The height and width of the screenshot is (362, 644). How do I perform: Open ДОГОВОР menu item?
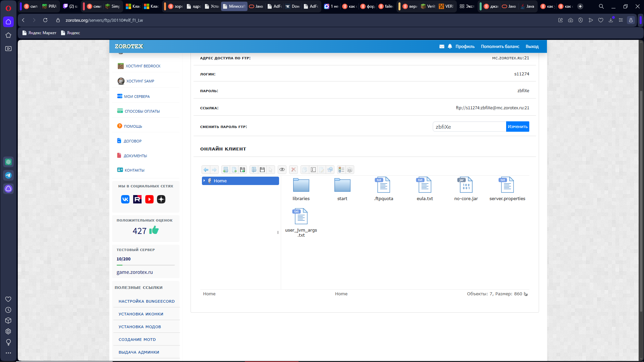coord(132,141)
